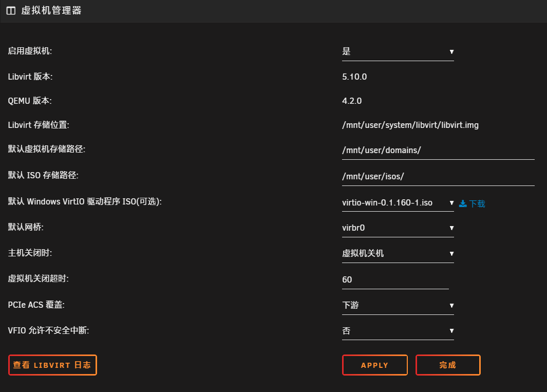Click the QEMU 版本: label
Image resolution: width=547 pixels, height=392 pixels.
tap(30, 101)
